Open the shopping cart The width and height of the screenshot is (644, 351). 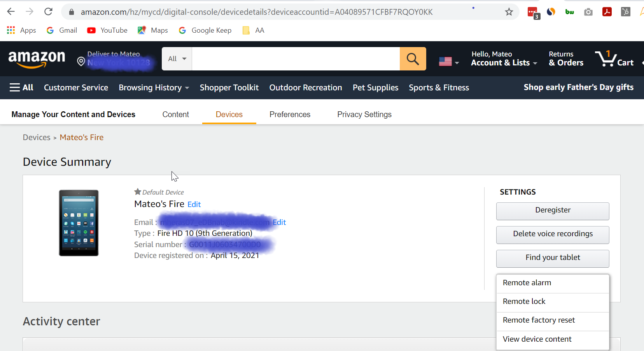coord(614,59)
